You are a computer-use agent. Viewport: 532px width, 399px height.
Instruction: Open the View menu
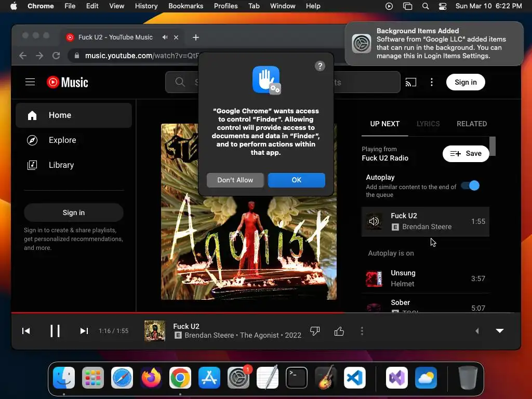point(117,6)
